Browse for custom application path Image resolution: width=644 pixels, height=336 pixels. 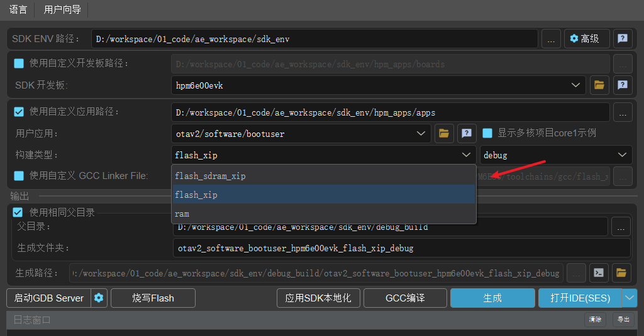coord(623,112)
